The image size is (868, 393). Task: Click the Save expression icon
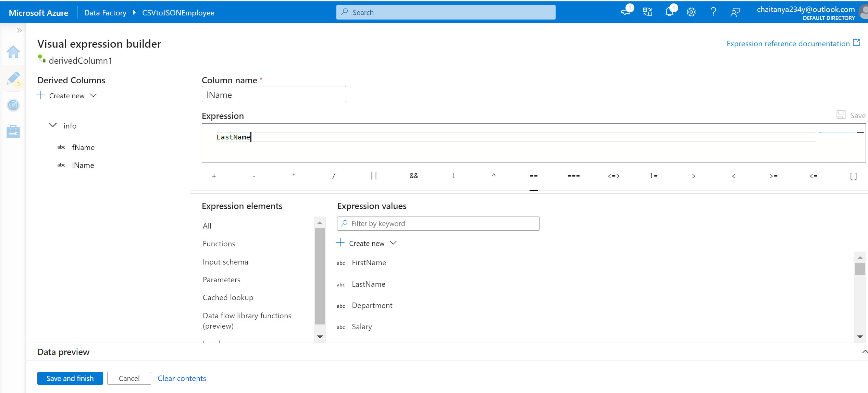[x=841, y=115]
